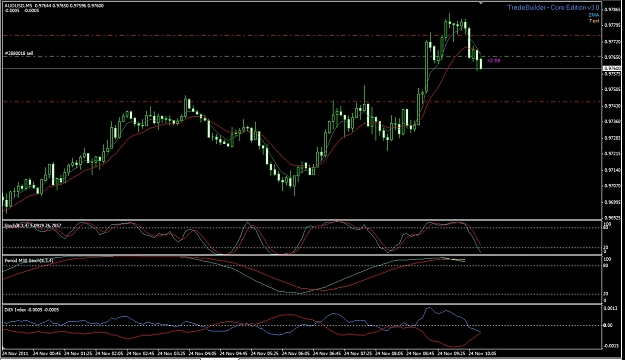
Task: Click the "24 Nov 00:45" time axis label
Action: (x=47, y=353)
